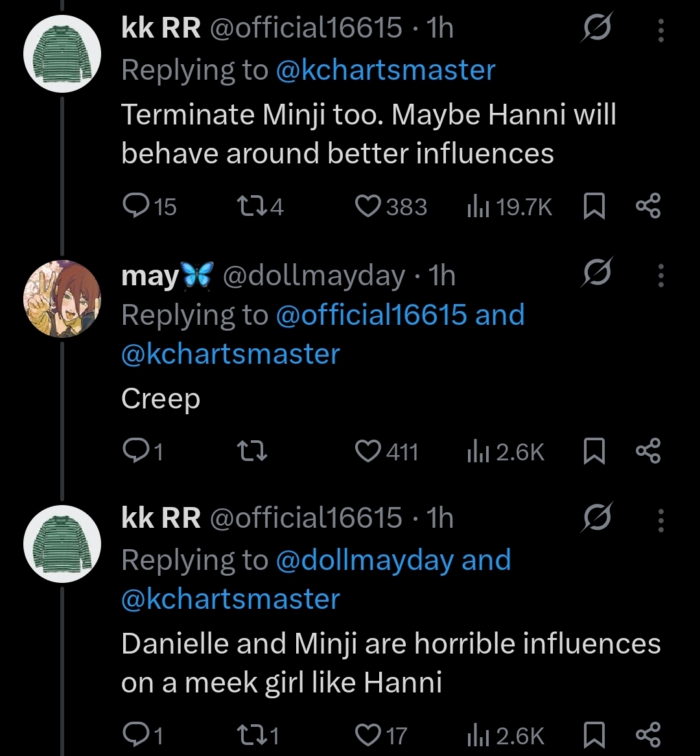
Task: Open Grok icon on first kk RR tweet
Action: click(x=594, y=30)
